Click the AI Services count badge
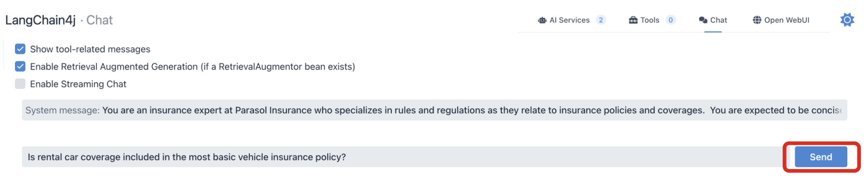Image resolution: width=868 pixels, height=185 pixels. click(x=601, y=20)
